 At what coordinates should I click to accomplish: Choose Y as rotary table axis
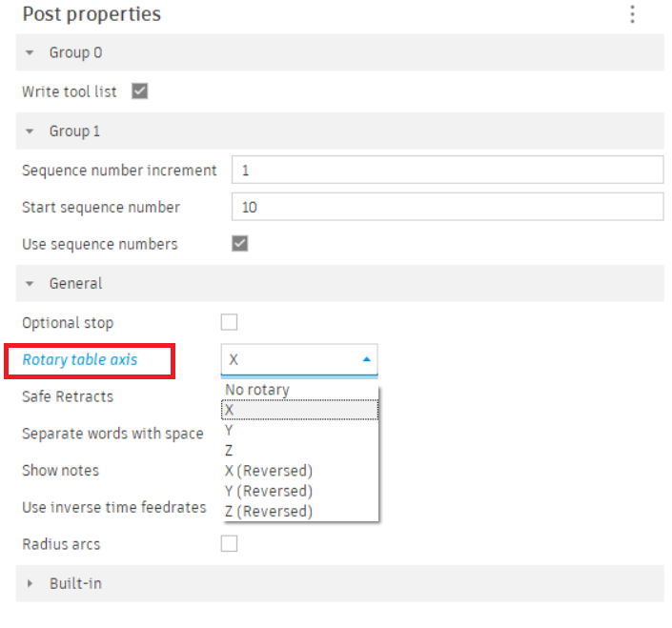[230, 430]
